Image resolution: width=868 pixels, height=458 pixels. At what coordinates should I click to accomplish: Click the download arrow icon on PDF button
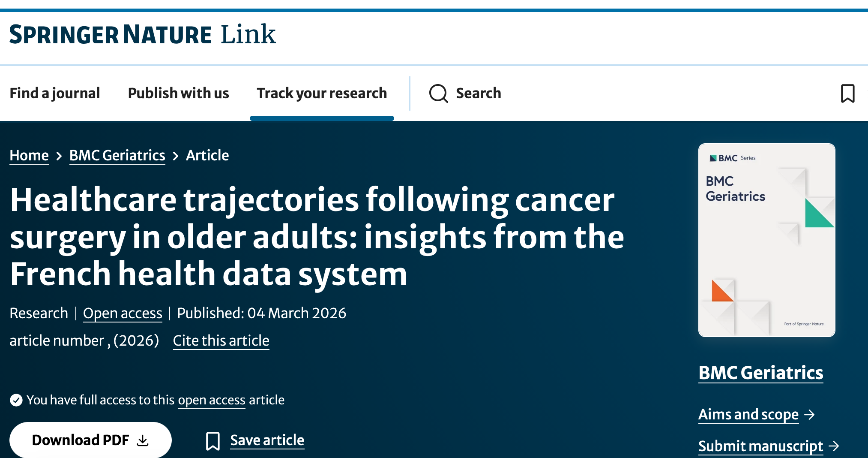pos(143,440)
